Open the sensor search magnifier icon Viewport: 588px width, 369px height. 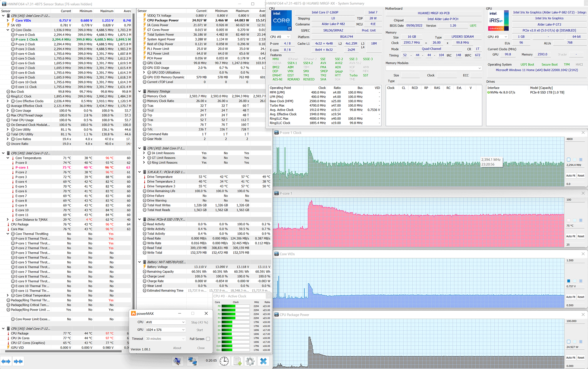[x=178, y=361]
